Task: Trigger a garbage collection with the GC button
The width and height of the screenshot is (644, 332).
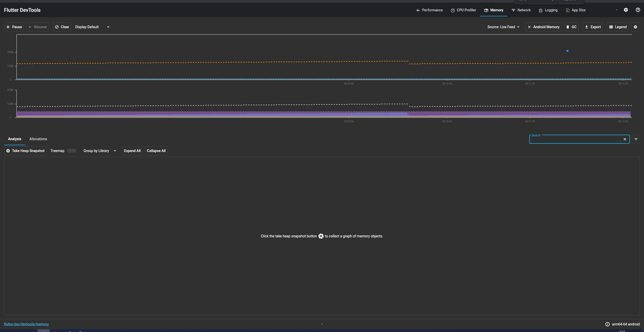Action: click(x=571, y=27)
